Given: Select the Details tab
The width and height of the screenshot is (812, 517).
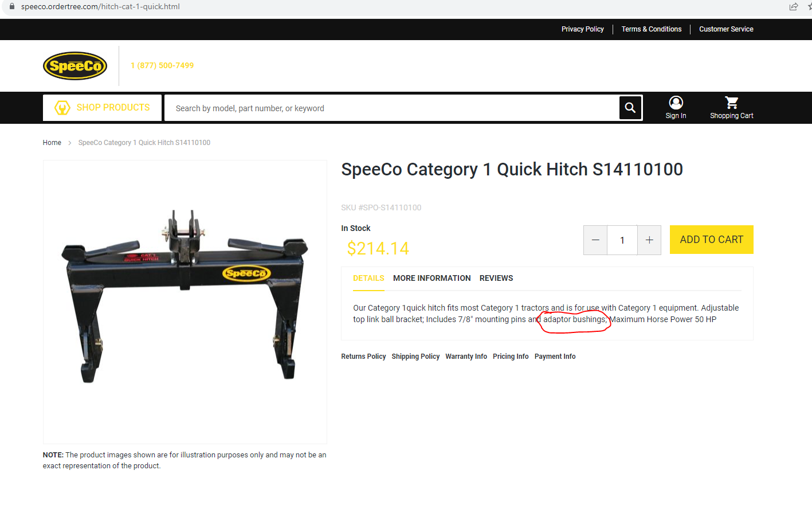Looking at the screenshot, I should [368, 278].
